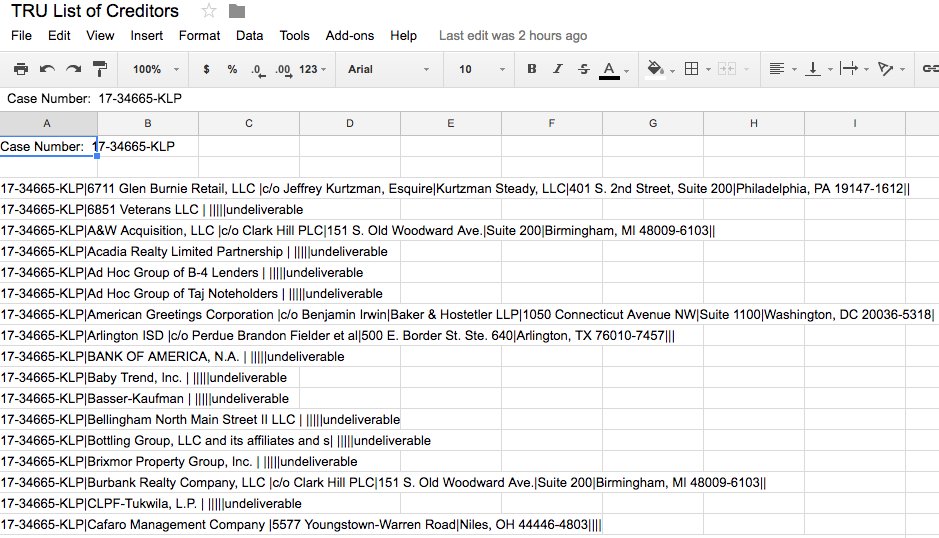Expand the text color dropdown arrow
The width and height of the screenshot is (939, 538).
pyautogui.click(x=626, y=70)
